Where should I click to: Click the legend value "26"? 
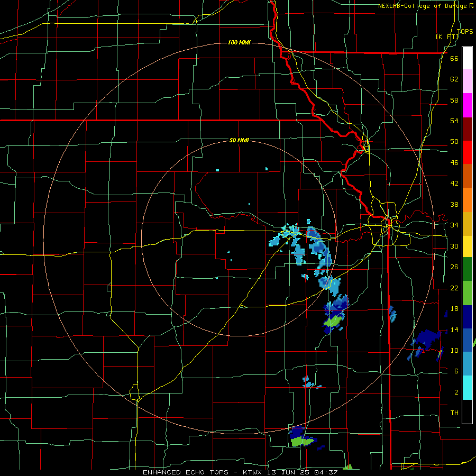click(x=454, y=267)
